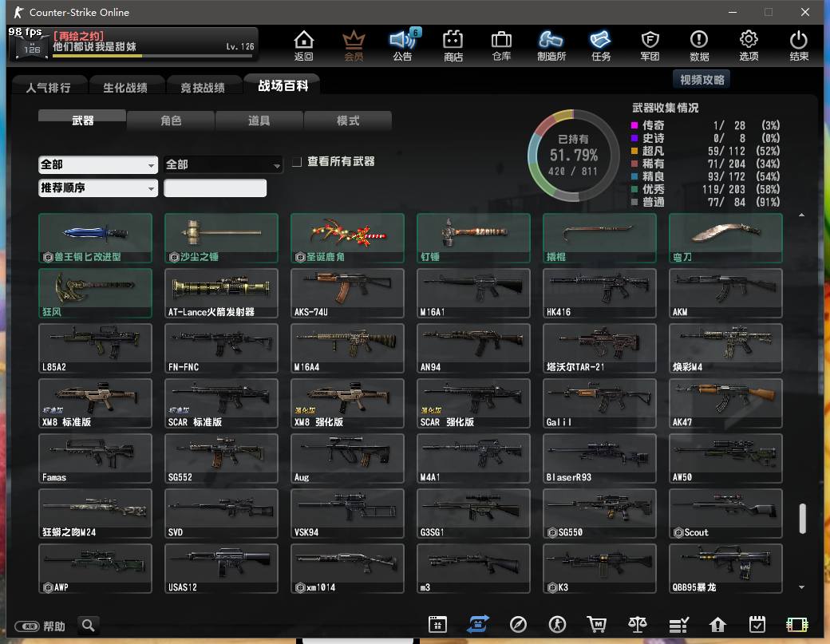Click the colorful film frame icon

pos(796,625)
